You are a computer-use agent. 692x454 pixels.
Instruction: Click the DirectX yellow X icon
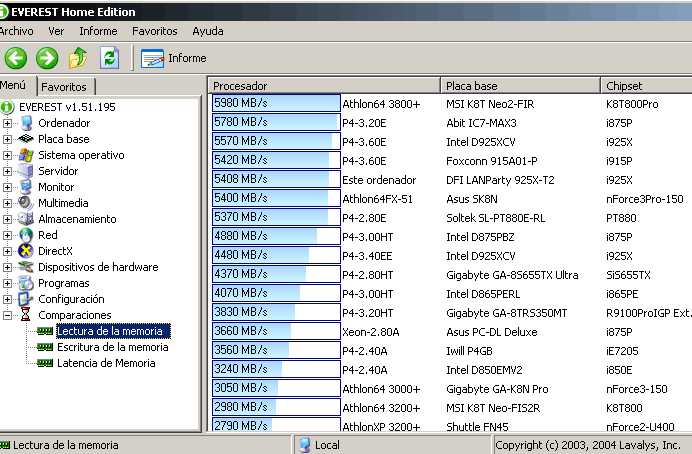(x=26, y=251)
